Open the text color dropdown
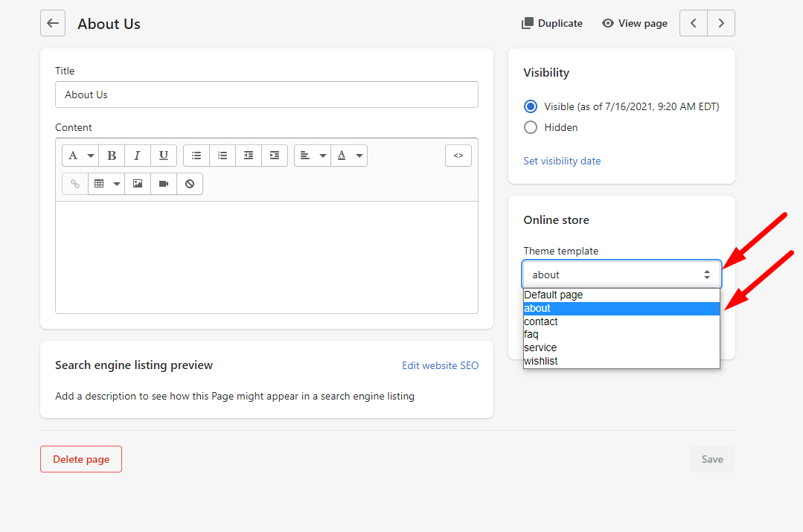 click(349, 156)
